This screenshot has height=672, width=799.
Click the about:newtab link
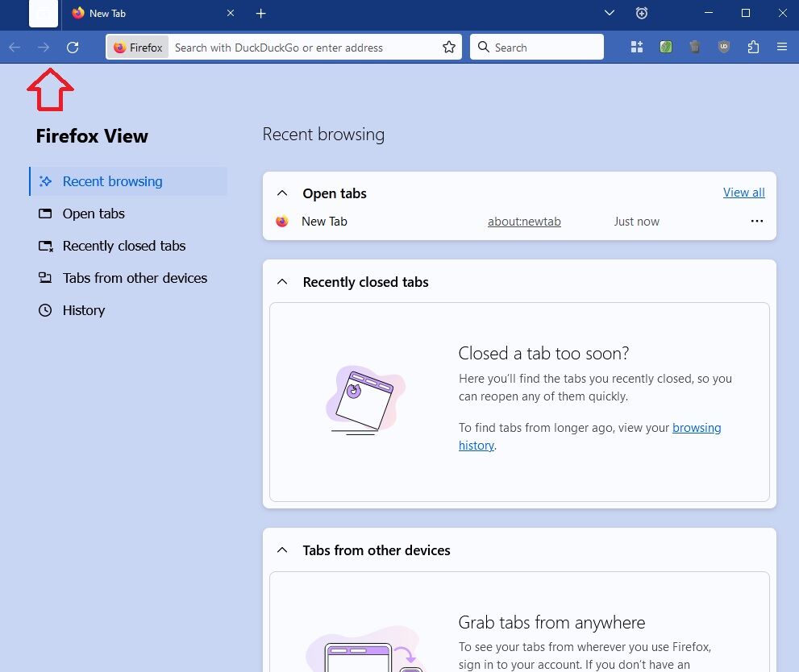(524, 222)
